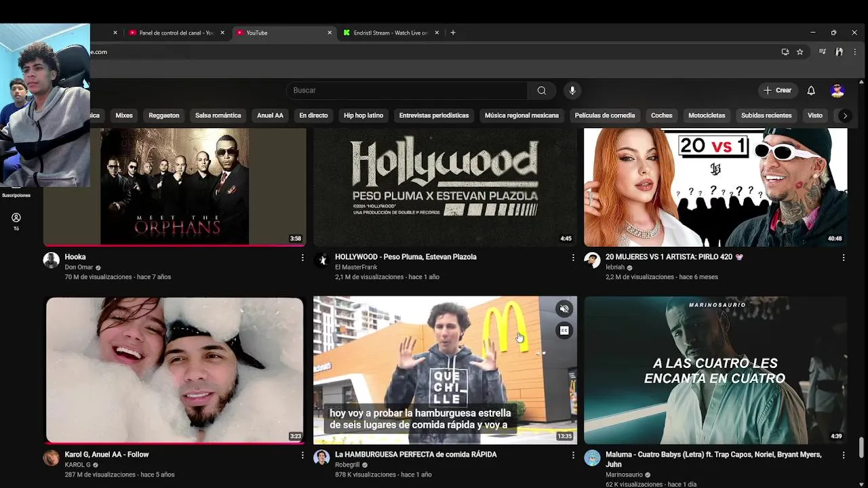Play the 20 vs 1 thumbnail
The width and height of the screenshot is (868, 488).
click(715, 187)
